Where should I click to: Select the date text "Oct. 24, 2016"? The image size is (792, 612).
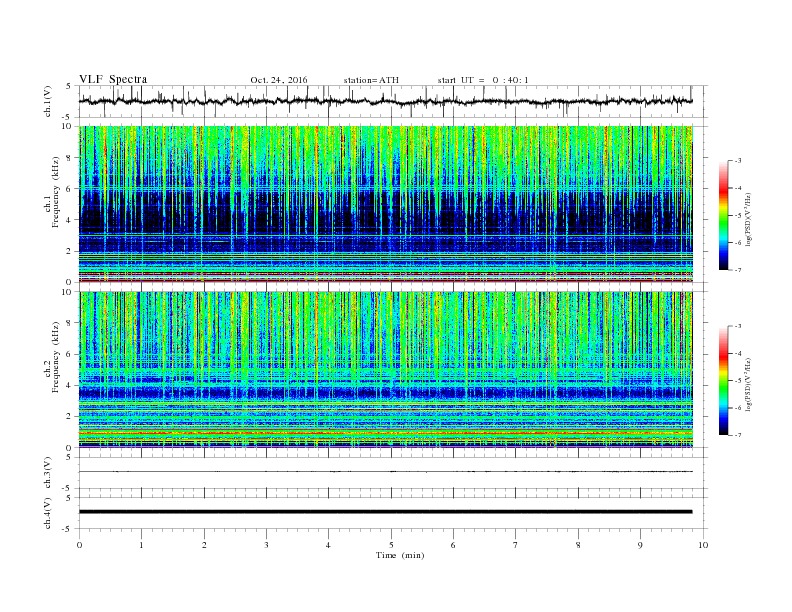(279, 80)
